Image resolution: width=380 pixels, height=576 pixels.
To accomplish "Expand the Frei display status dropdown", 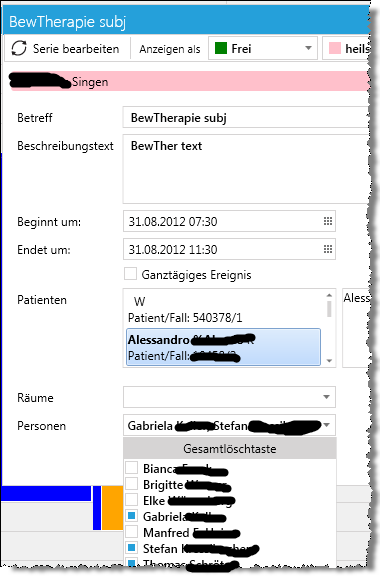I will tap(308, 48).
